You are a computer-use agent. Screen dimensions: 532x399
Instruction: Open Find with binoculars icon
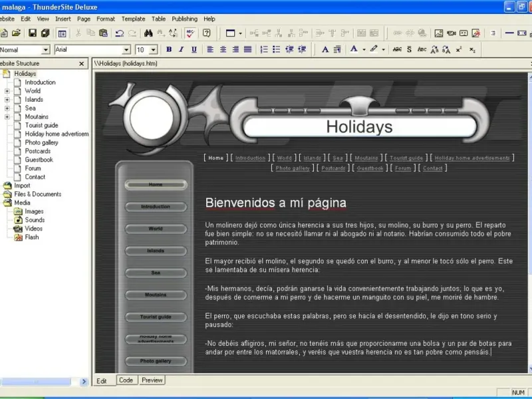pyautogui.click(x=148, y=33)
